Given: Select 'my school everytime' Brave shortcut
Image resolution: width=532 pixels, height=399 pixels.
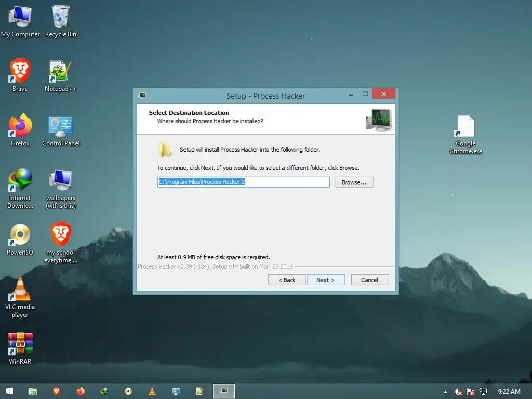Looking at the screenshot, I should pyautogui.click(x=61, y=243).
